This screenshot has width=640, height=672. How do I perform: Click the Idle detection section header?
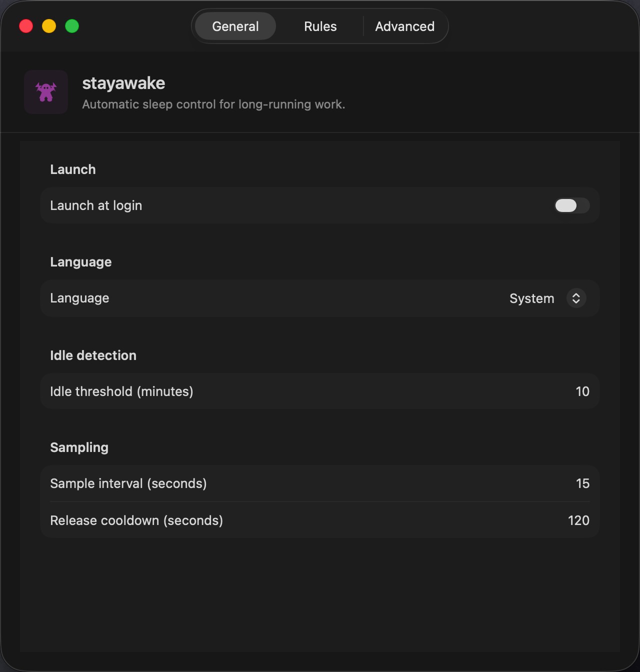[93, 355]
